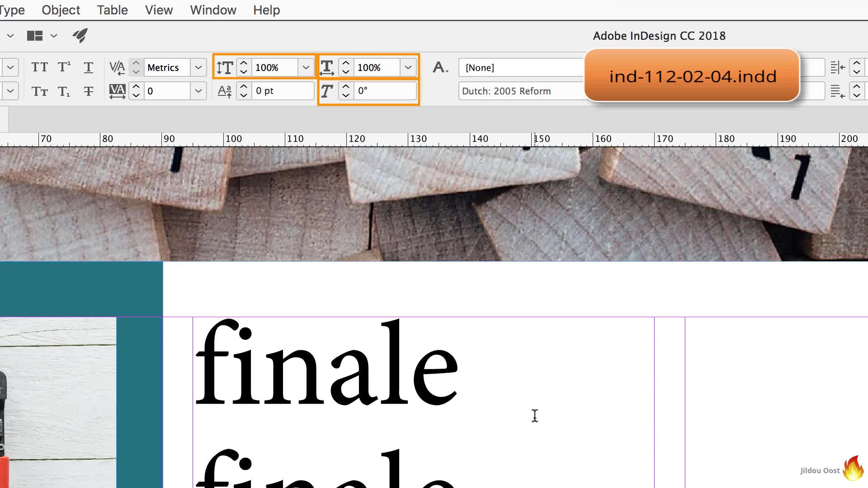Click the Skew 0° field
Screen dimensions: 868x488
click(x=385, y=91)
